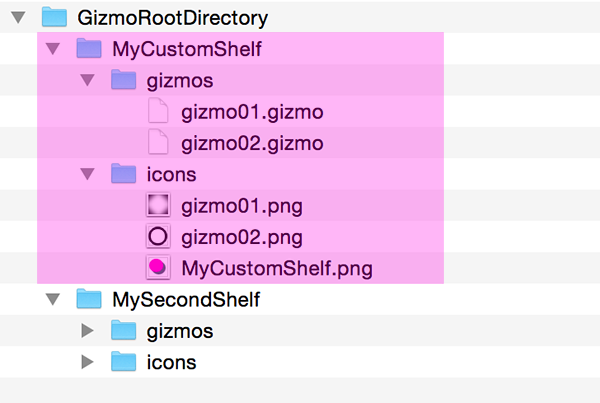Click the gizmo02.gizmo file icon
This screenshot has height=403, width=600.
coord(157,142)
